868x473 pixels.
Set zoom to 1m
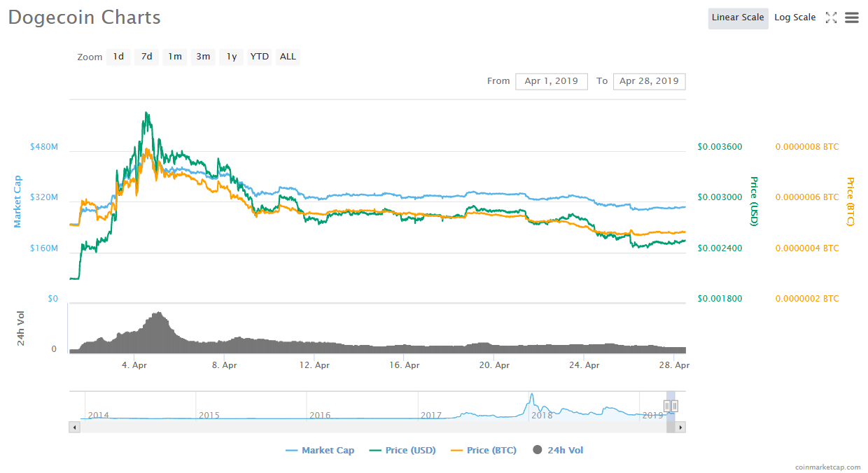click(175, 57)
